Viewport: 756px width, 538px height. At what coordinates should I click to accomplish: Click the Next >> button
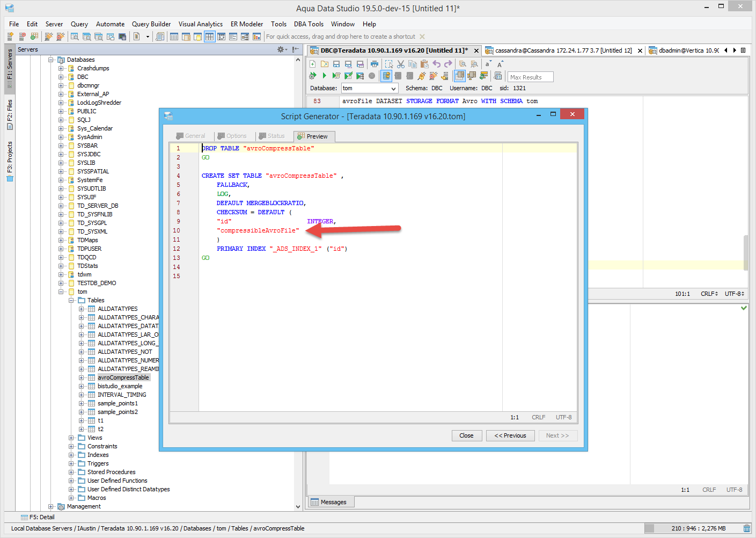557,435
